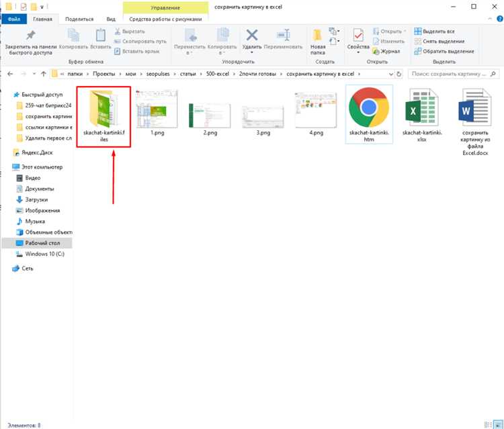Click the Select all (Выделить все) icon
The width and height of the screenshot is (504, 429).
(417, 31)
